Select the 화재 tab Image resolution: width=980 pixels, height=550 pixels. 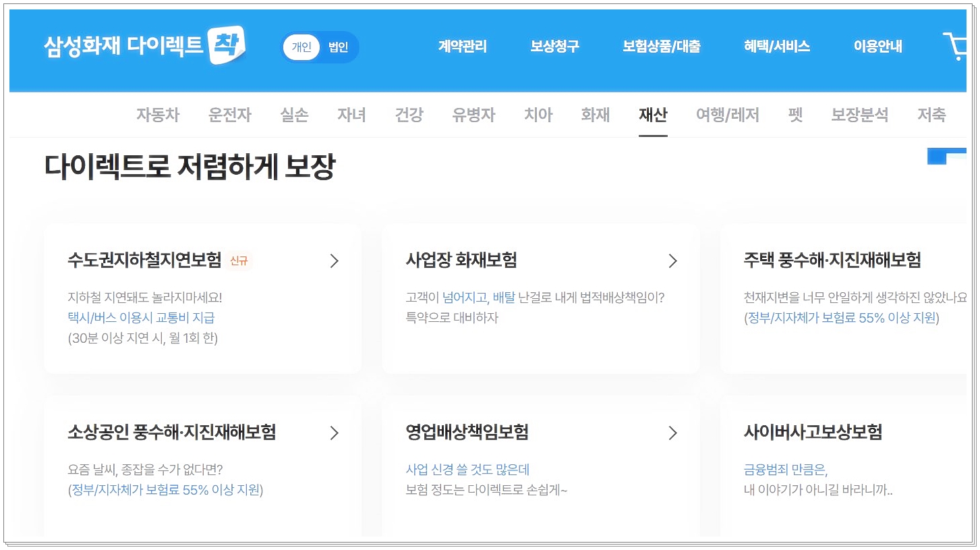click(x=596, y=115)
